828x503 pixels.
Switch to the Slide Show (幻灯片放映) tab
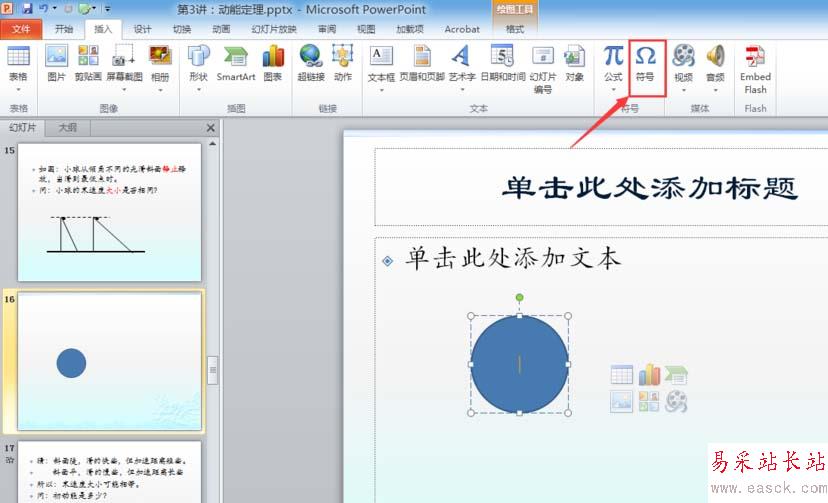tap(274, 29)
